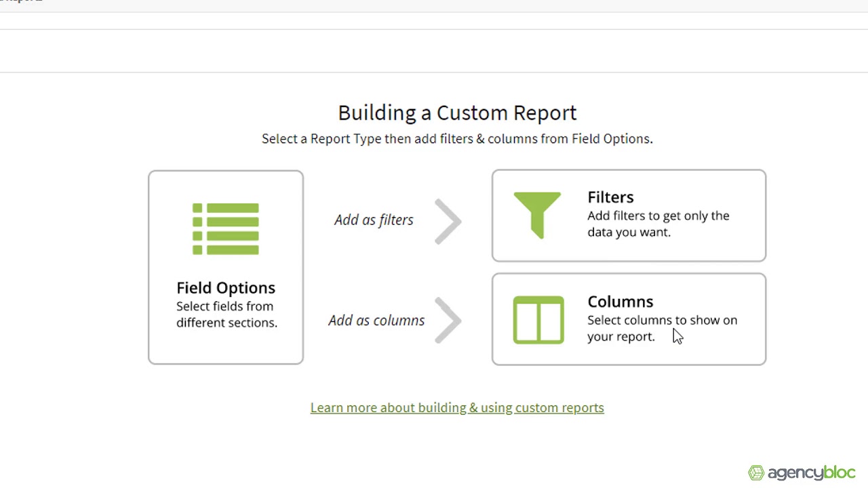Click the chevron arrow next to Add as filters
Screen dimensions: 868x488
pos(448,221)
